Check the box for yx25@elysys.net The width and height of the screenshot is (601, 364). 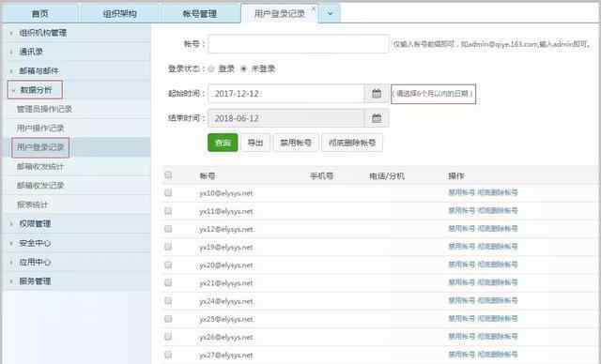(168, 319)
